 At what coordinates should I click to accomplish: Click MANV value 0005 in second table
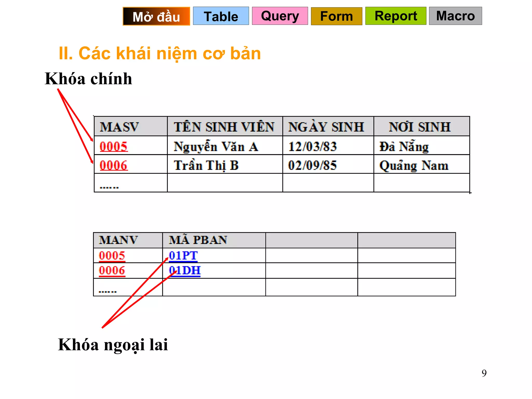pos(112,256)
